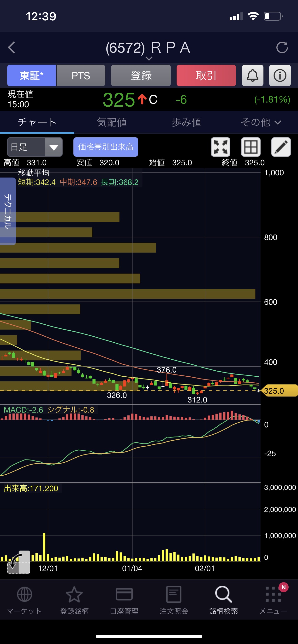
Task: Switch to the PTS market
Action: click(x=81, y=75)
